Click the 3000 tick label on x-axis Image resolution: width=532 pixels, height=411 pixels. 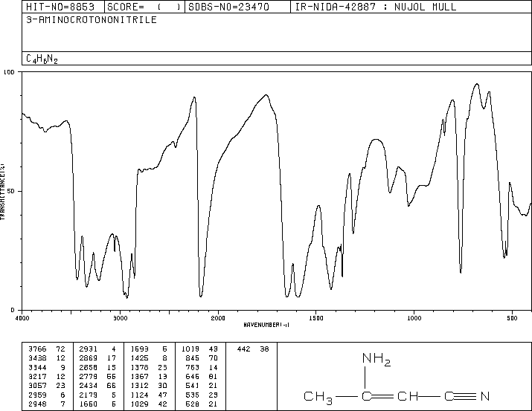[120, 318]
